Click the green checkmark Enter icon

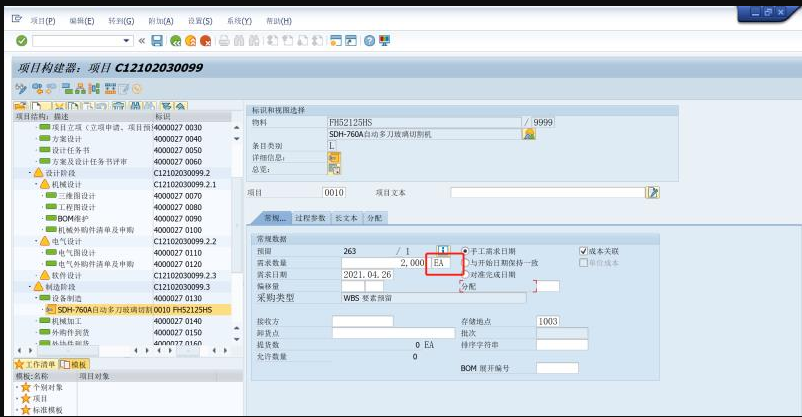pyautogui.click(x=21, y=40)
